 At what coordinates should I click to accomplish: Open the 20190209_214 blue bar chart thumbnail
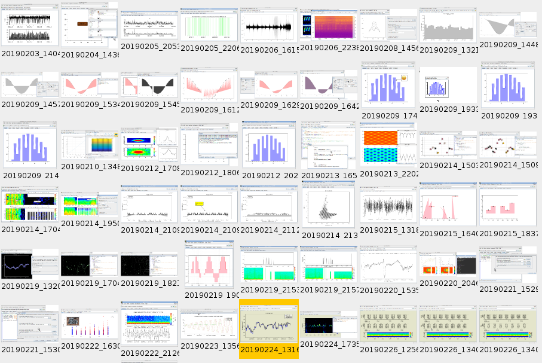30,145
